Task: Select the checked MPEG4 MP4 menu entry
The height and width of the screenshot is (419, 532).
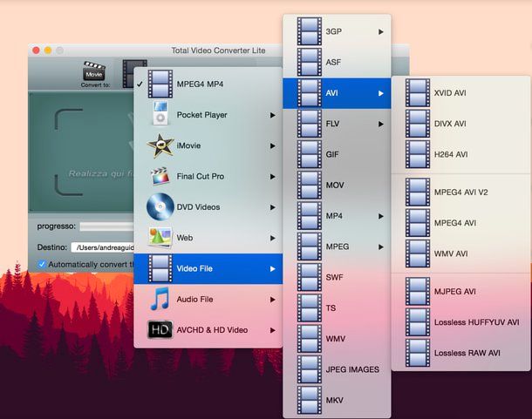Action: pyautogui.click(x=208, y=84)
